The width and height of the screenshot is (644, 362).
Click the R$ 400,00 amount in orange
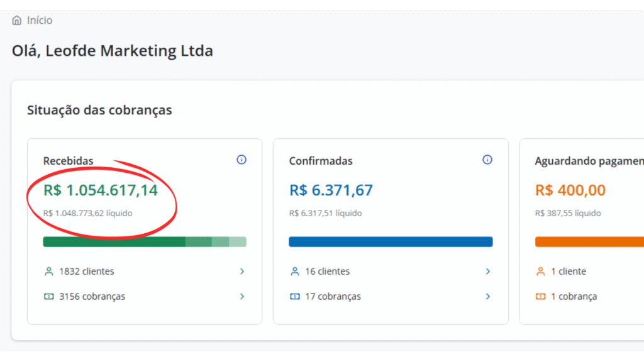point(570,190)
